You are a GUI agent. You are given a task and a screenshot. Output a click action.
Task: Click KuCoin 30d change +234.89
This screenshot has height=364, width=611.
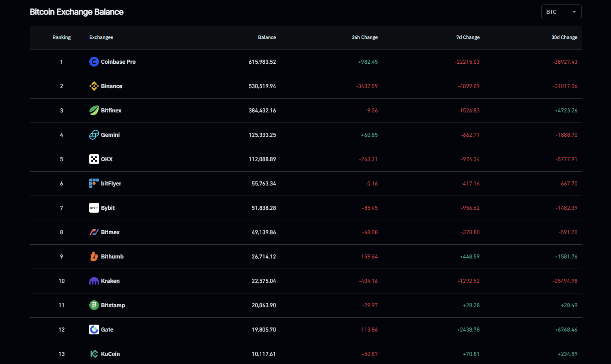[x=568, y=354]
